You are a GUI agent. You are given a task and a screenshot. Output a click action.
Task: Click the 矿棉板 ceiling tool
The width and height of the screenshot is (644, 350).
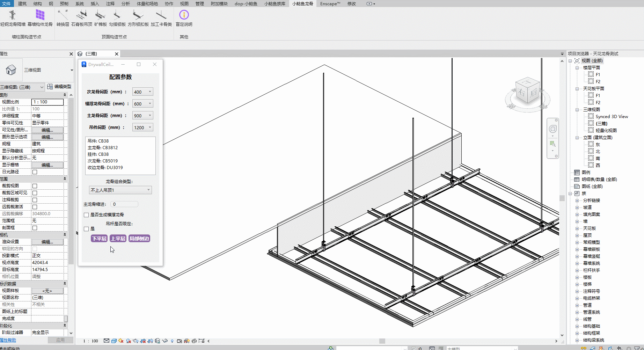click(x=100, y=16)
